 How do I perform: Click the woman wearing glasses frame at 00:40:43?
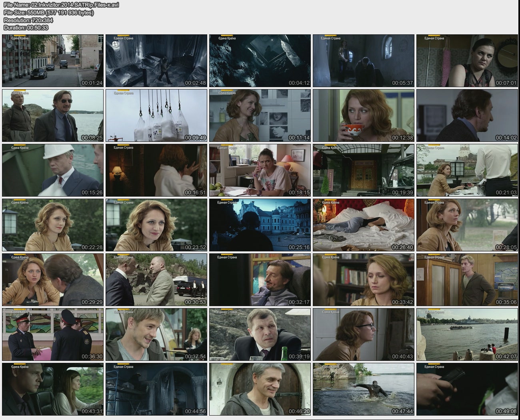363,334
